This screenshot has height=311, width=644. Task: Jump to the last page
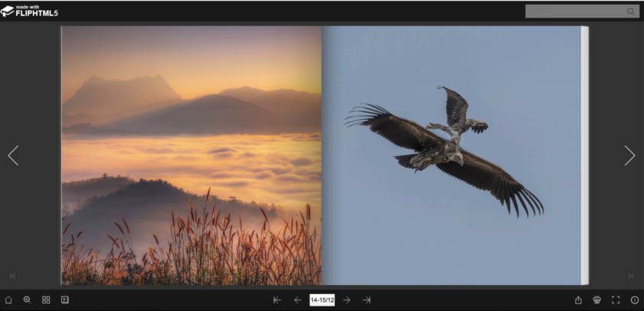[x=366, y=300]
